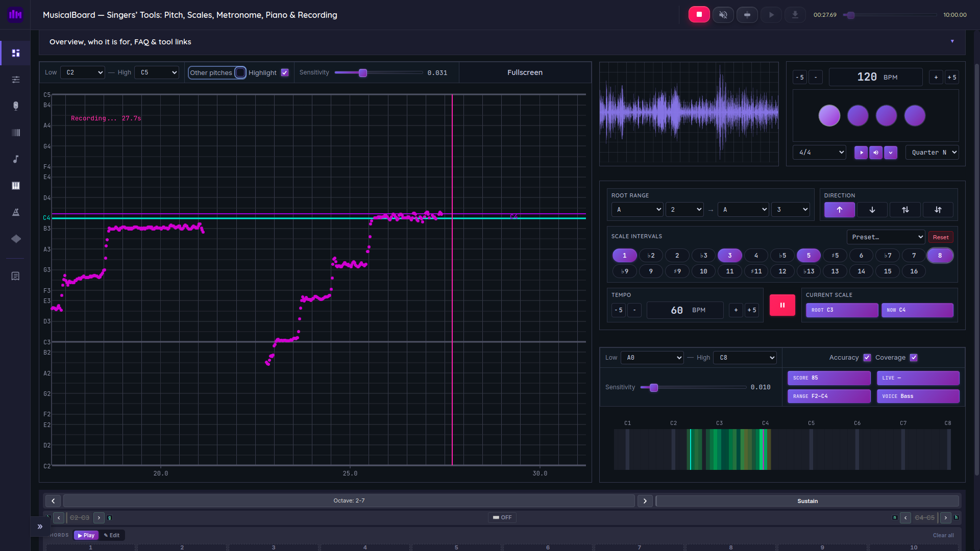Screen dimensions: 980x551
Task: Click the first metronome beat circle
Action: coord(829,116)
